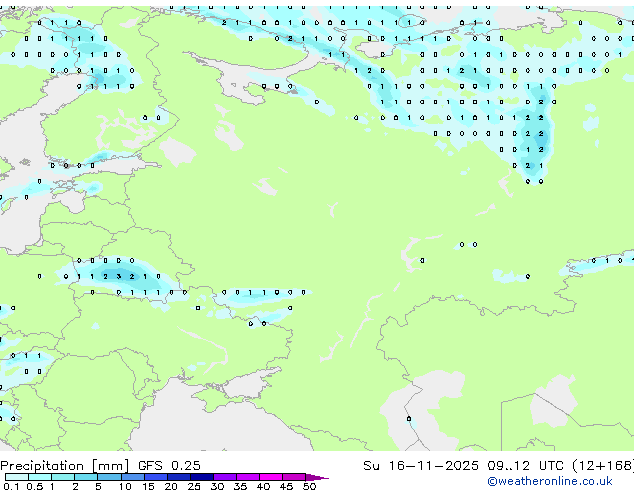This screenshot has height=490, width=634.
Task: Click the '0.5' legend label
Action: pyautogui.click(x=35, y=486)
